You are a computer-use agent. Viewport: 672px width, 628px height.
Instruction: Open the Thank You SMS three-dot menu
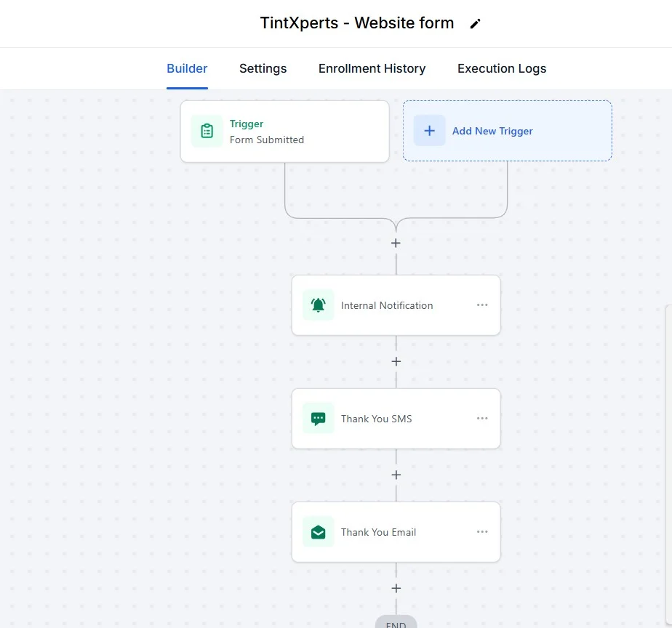482,418
